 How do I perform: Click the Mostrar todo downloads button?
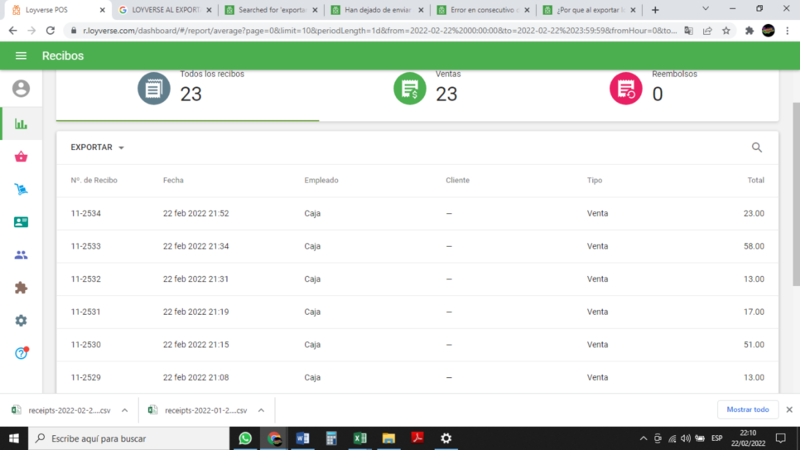click(747, 410)
